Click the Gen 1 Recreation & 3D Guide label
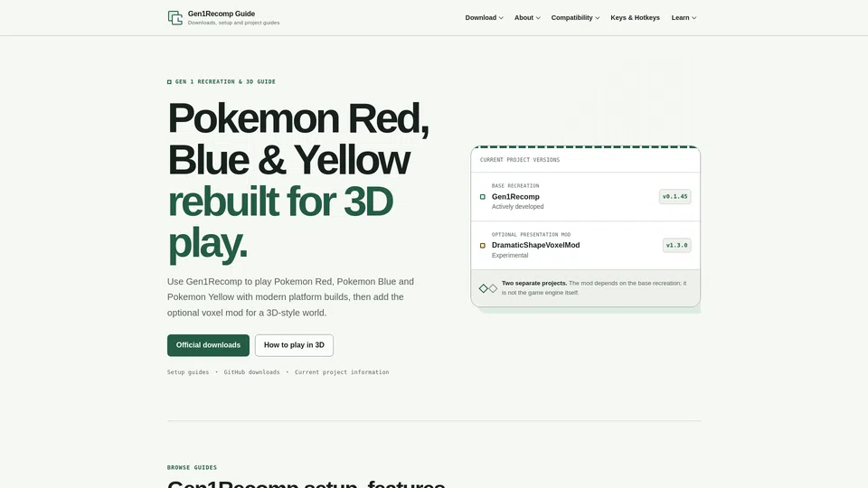Image resolution: width=868 pixels, height=488 pixels. 225,82
